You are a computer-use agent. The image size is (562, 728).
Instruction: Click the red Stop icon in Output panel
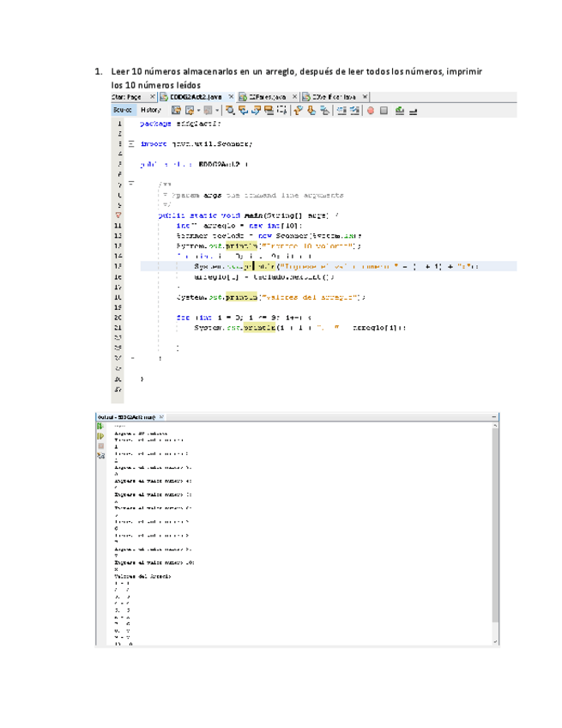coord(100,446)
